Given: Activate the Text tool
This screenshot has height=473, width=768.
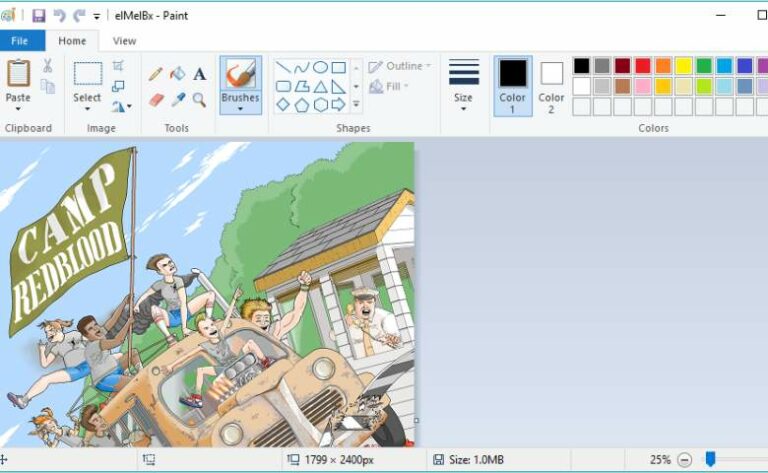Looking at the screenshot, I should click(200, 74).
